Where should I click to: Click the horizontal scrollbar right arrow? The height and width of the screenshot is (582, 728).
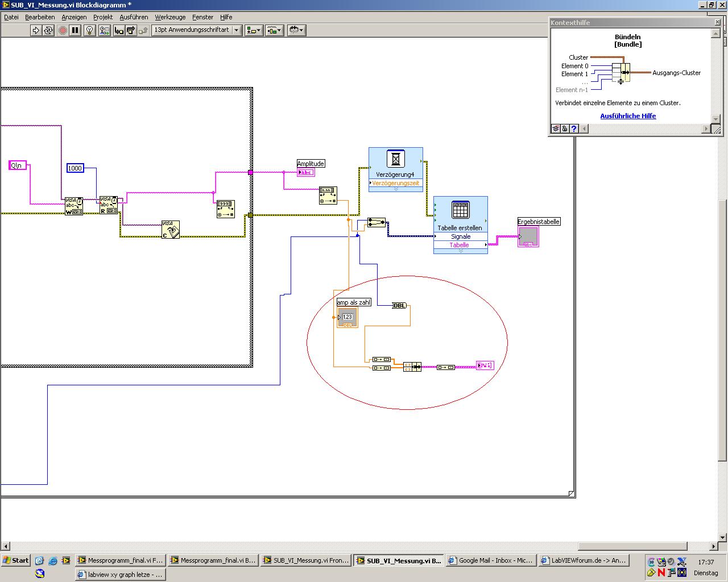[x=714, y=547]
